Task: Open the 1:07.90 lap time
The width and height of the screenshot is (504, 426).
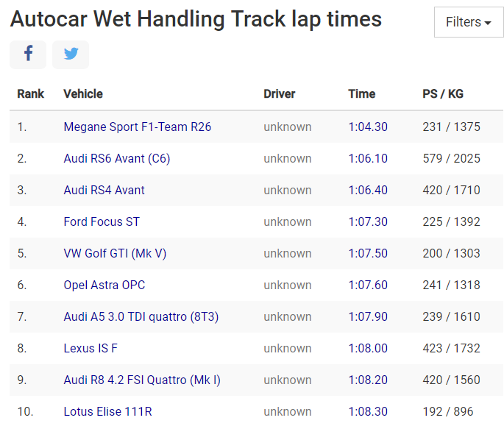Action: click(368, 316)
